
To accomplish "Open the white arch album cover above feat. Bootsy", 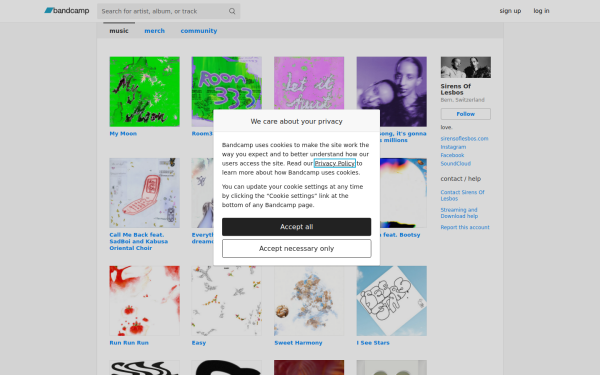I will pyautogui.click(x=403, y=193).
